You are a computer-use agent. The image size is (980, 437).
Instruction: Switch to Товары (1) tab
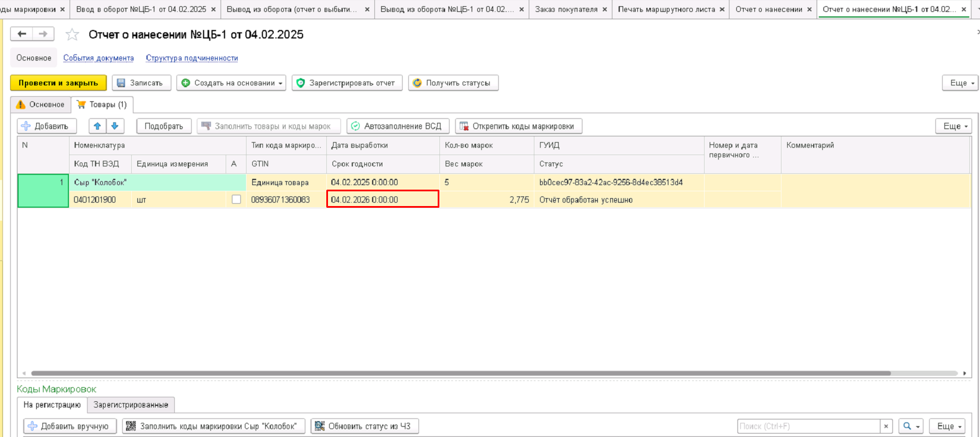102,105
